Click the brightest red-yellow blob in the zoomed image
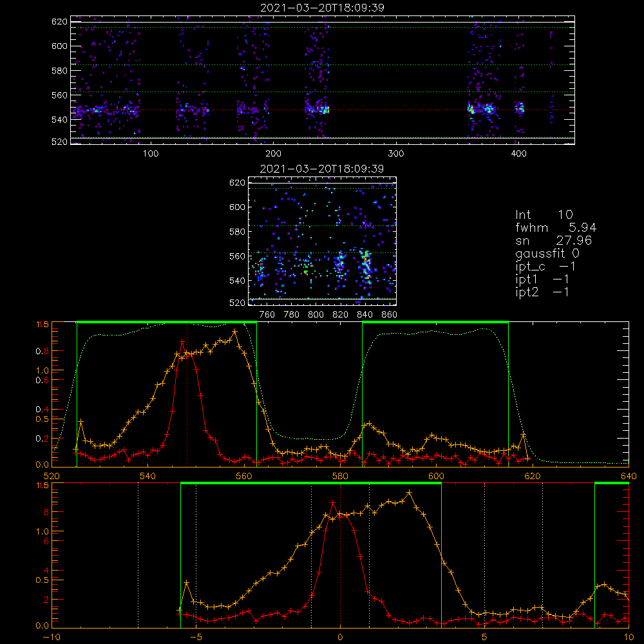Screen dimensions: 644x644 pyautogui.click(x=367, y=263)
